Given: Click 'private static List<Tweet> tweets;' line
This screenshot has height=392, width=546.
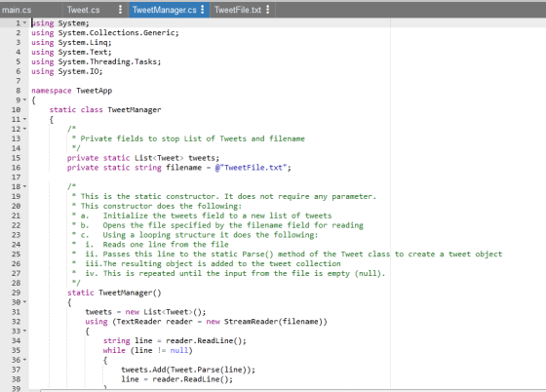Looking at the screenshot, I should point(143,158).
